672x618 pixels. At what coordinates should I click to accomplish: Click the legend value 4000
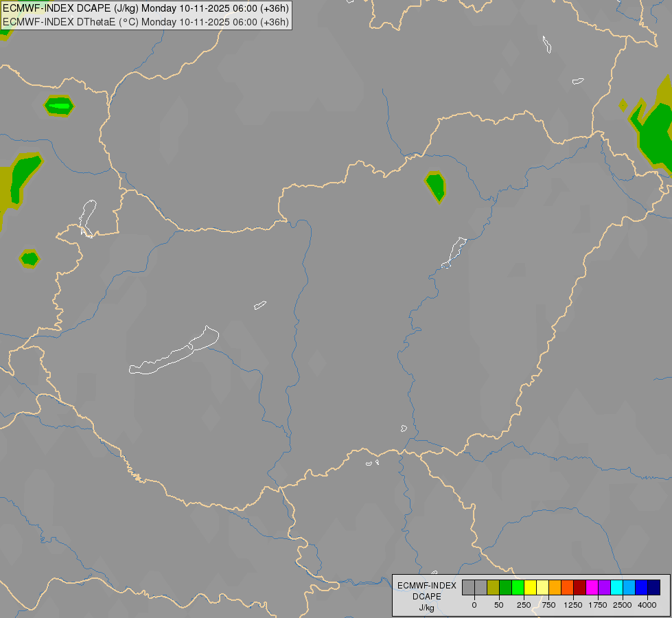[x=647, y=605]
